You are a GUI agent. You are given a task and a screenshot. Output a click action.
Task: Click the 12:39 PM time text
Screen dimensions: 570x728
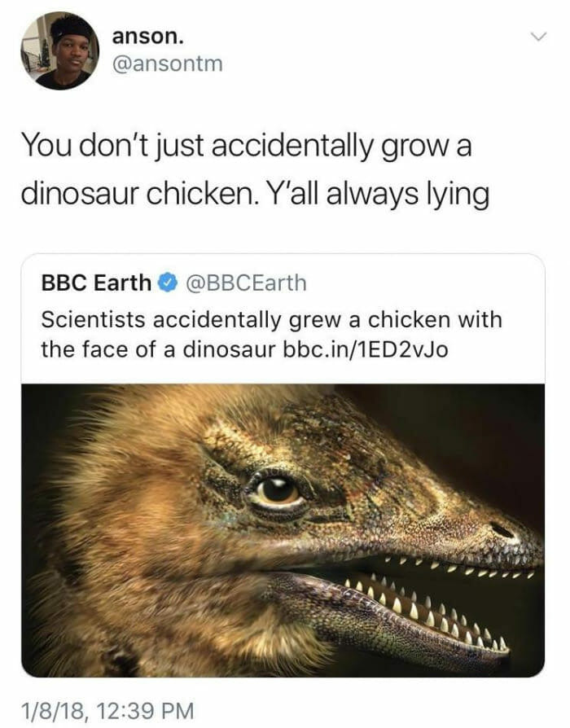point(145,708)
